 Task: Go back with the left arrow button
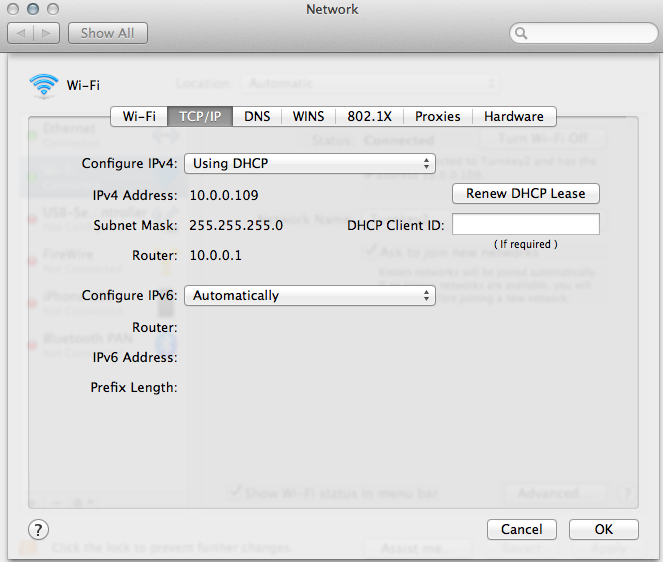point(21,33)
